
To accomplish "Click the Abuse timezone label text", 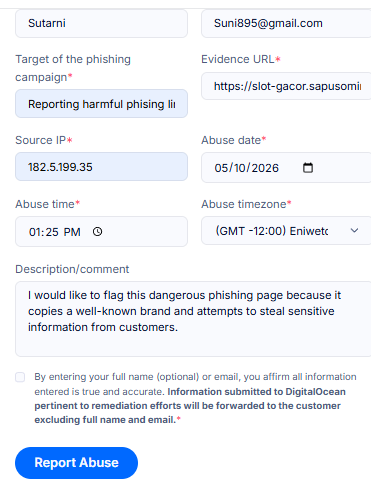I will point(246,204).
